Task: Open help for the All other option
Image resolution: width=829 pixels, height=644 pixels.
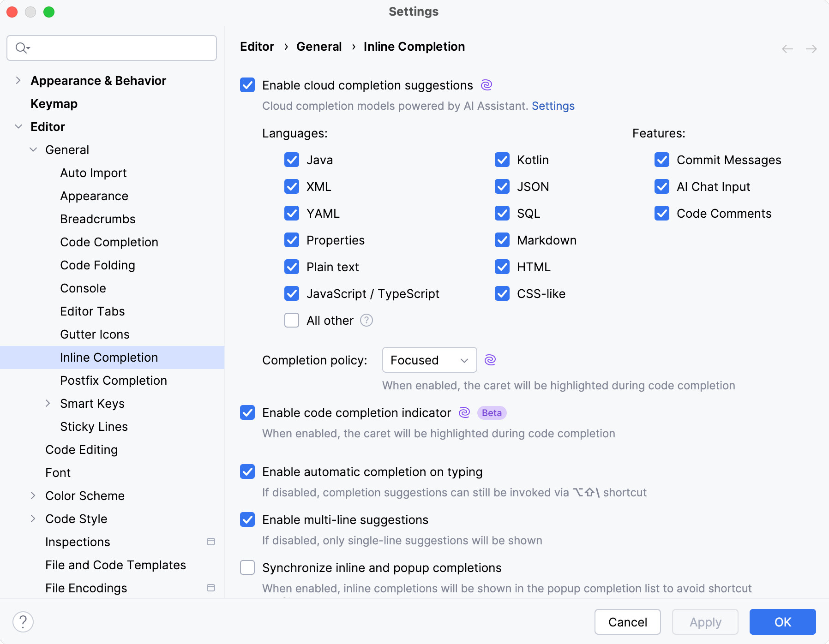Action: click(x=366, y=320)
